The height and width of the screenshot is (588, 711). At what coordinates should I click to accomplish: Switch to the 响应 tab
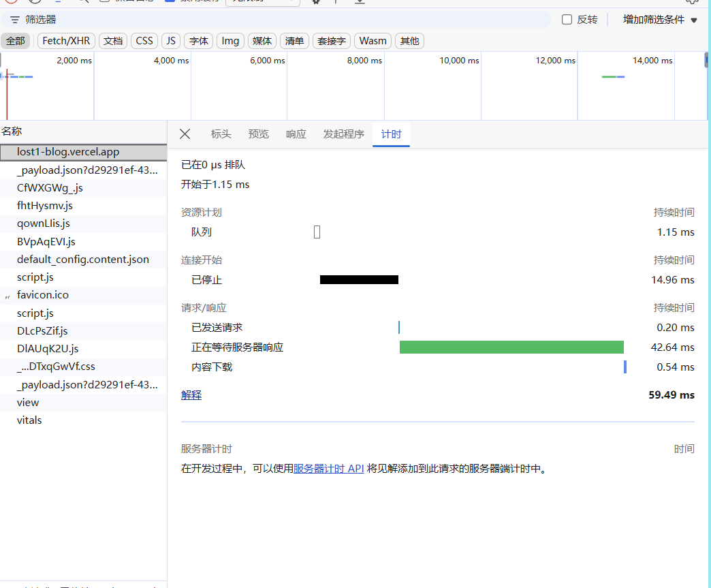(296, 134)
